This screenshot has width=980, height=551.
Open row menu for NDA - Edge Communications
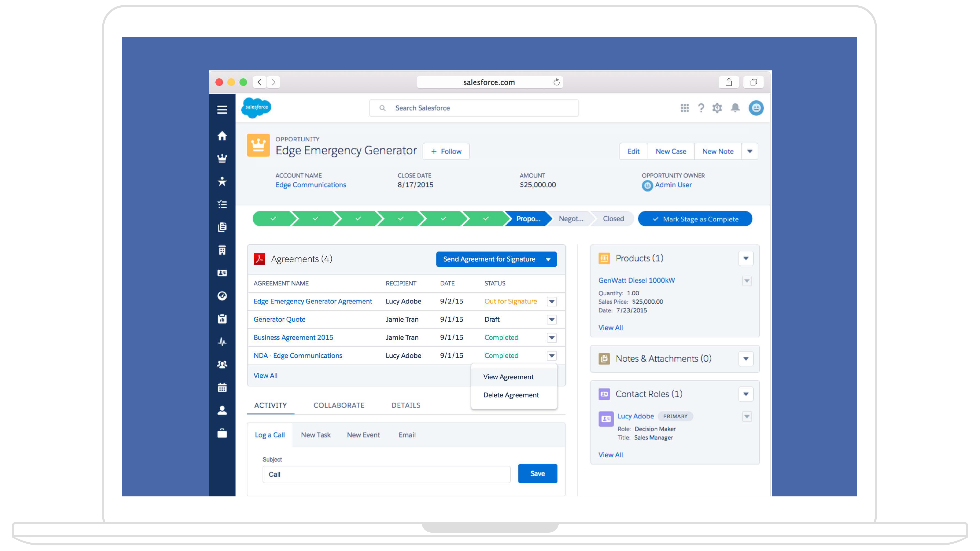552,356
